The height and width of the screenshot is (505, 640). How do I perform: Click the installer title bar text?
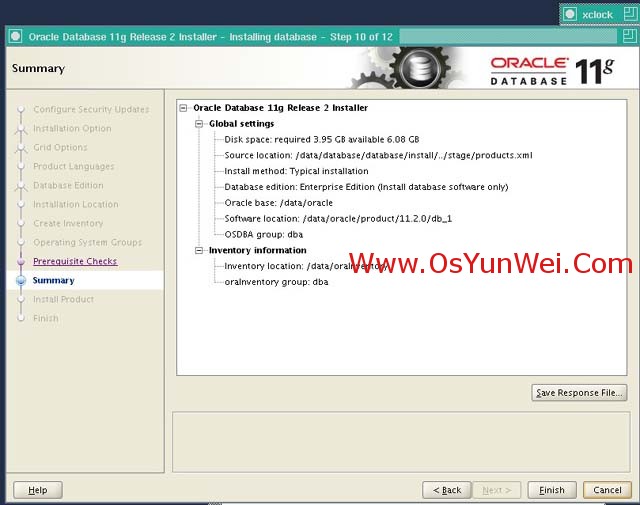(210, 37)
